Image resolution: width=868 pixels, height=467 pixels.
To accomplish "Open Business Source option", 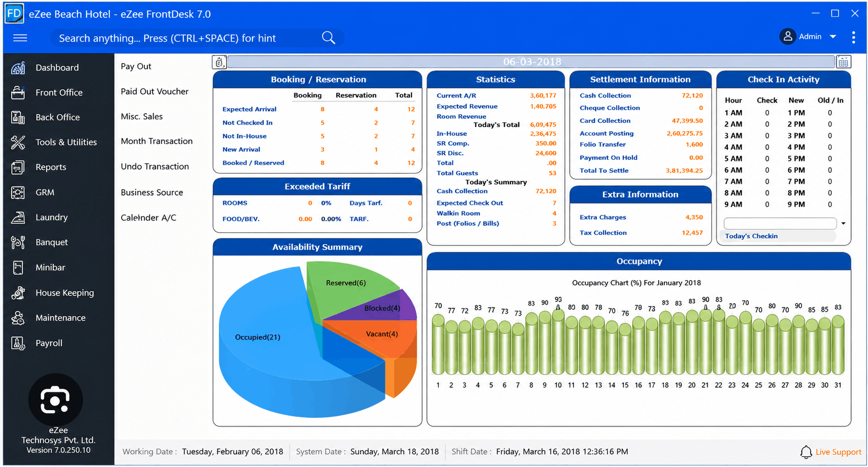I will [152, 192].
